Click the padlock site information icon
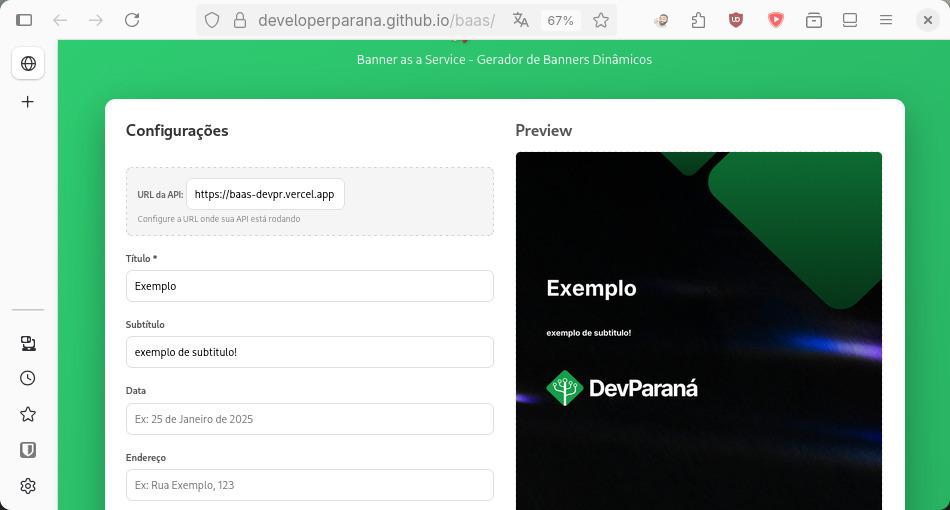The height and width of the screenshot is (510, 950). click(239, 20)
